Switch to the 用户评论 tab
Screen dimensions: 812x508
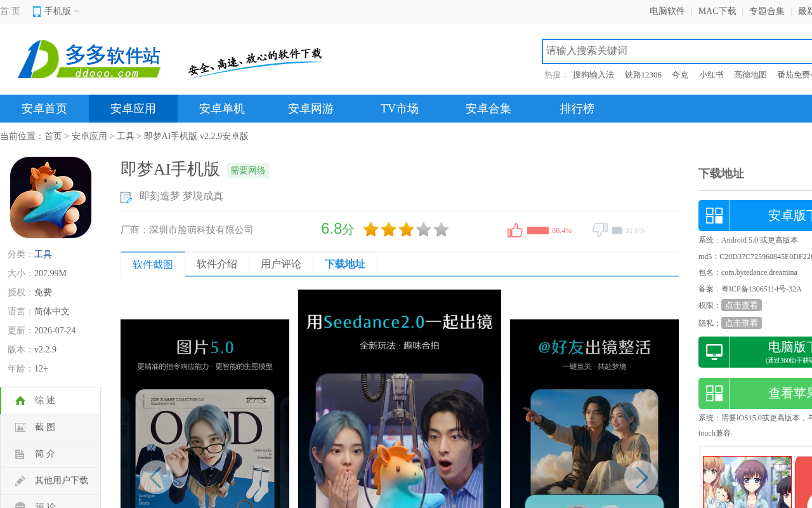[x=281, y=264]
